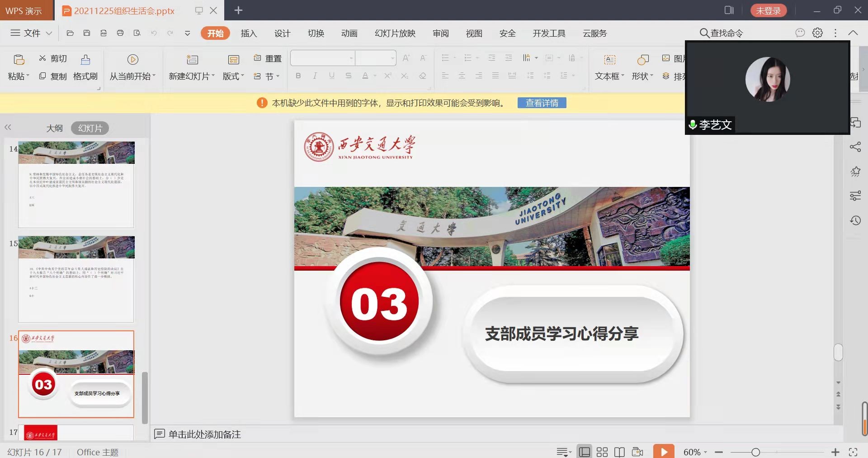Click the orange slideshow play button

(664, 452)
